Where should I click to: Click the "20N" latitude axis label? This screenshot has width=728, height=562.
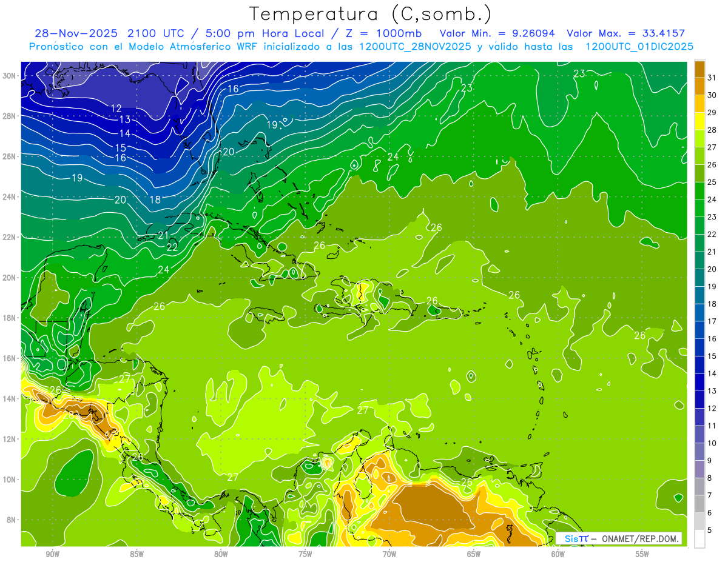[x=10, y=278]
